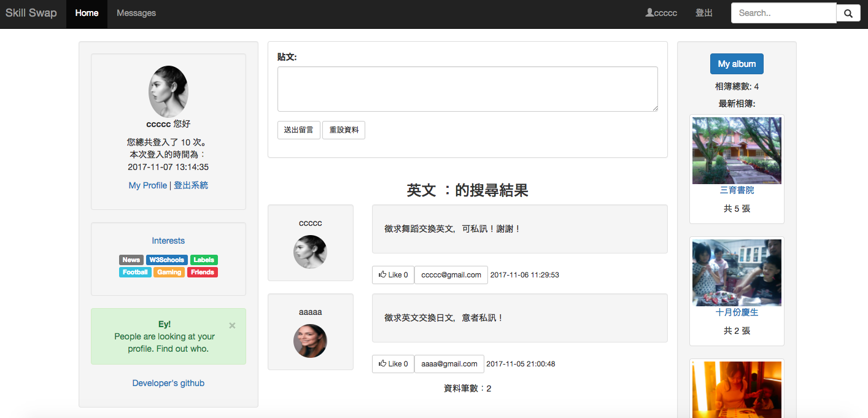
Task: Click the search magnifier icon button
Action: click(848, 13)
